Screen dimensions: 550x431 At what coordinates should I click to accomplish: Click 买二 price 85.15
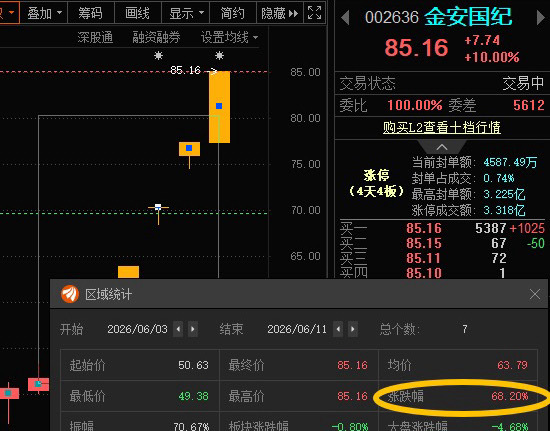click(424, 243)
